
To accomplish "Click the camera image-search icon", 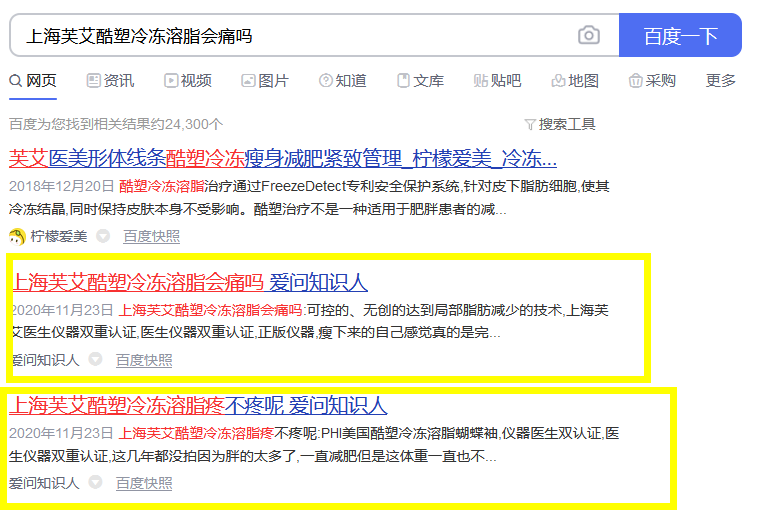I will pyautogui.click(x=589, y=35).
